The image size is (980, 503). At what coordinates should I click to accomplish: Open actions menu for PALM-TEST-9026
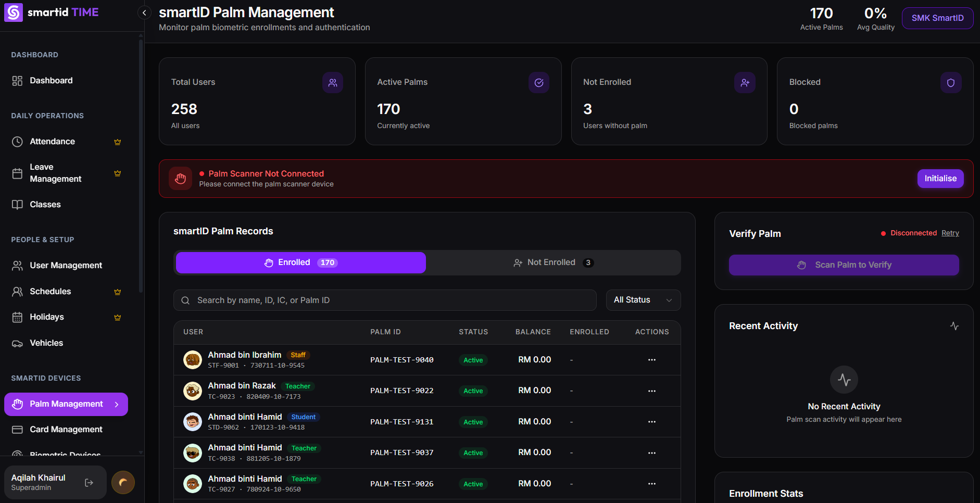click(652, 484)
